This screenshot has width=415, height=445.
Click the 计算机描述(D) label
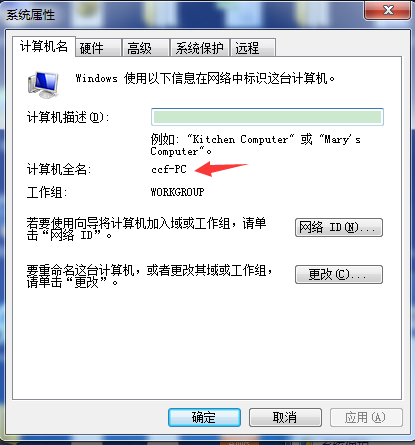tap(68, 117)
